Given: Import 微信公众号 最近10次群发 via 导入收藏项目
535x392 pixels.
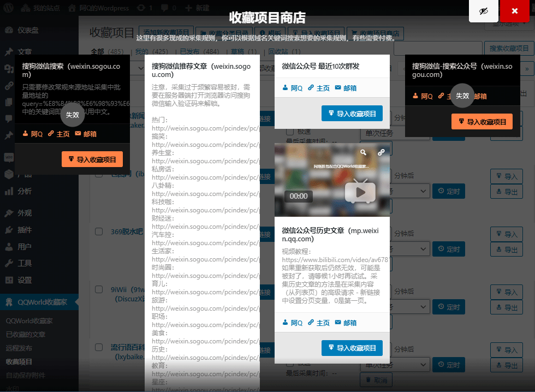Looking at the screenshot, I should coord(352,114).
